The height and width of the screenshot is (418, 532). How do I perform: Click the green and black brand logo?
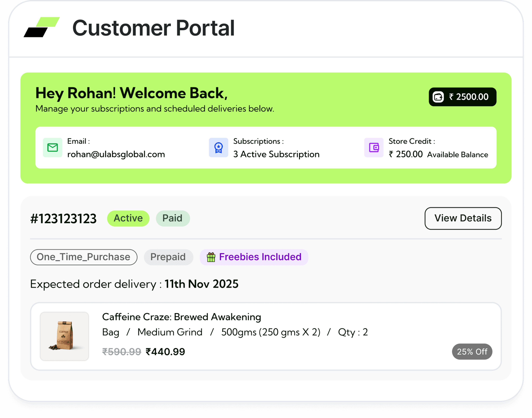[x=42, y=27]
